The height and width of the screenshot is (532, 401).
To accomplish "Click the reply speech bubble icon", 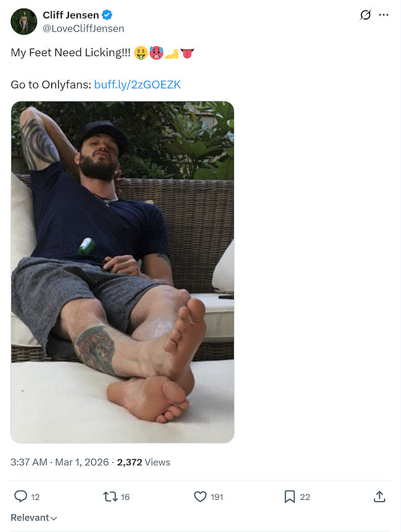I will 20,496.
